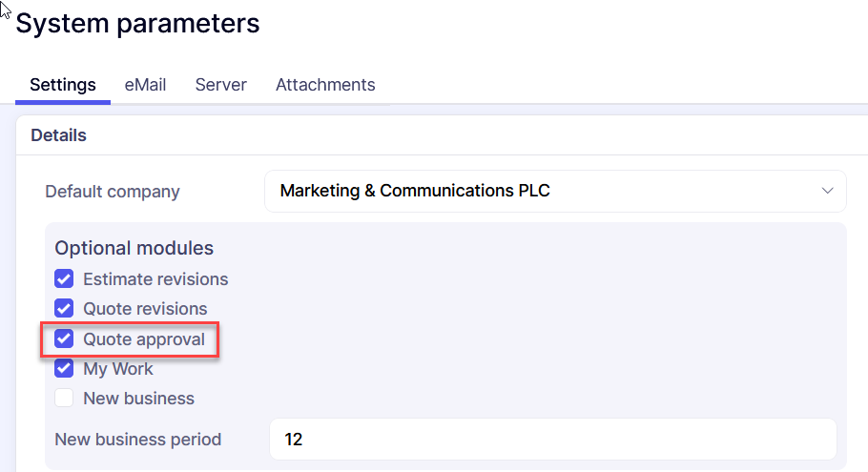868x472 pixels.
Task: Click the Estimate revisions label text
Action: (x=155, y=279)
